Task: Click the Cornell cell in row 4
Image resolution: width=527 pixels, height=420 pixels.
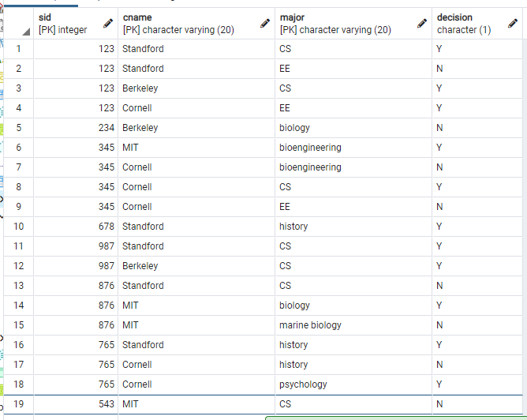Action: 196,108
